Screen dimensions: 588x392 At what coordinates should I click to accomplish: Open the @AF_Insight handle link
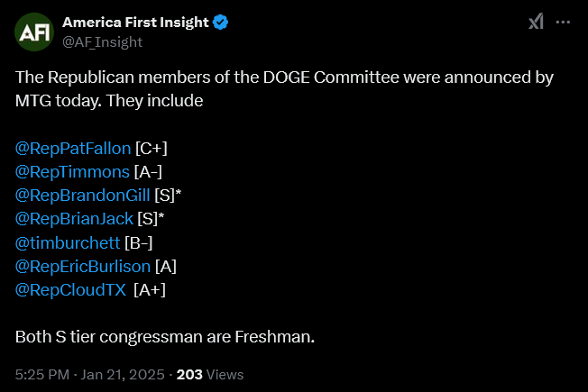point(103,42)
